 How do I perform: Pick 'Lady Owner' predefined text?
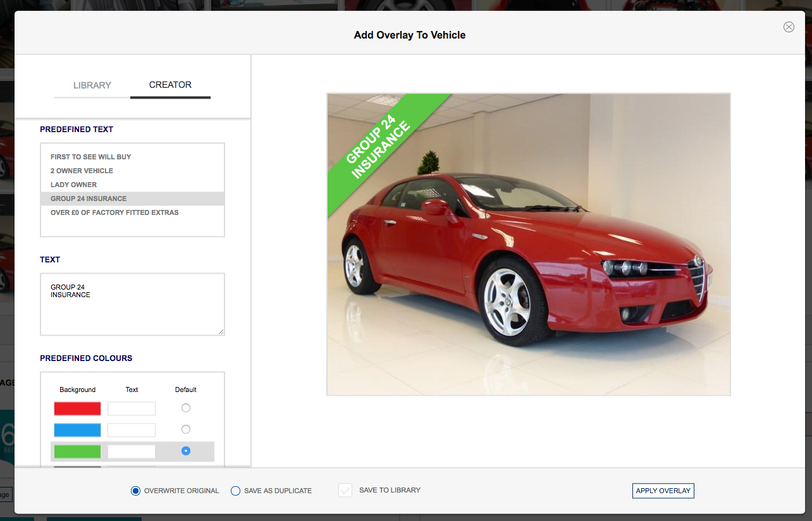tap(74, 185)
